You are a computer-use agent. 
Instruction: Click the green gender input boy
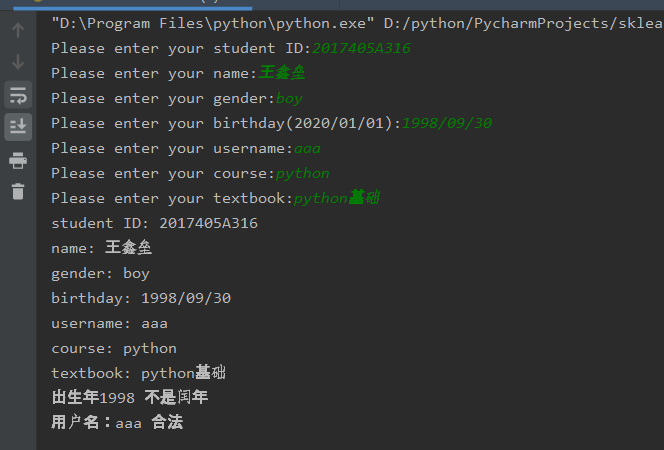(289, 99)
